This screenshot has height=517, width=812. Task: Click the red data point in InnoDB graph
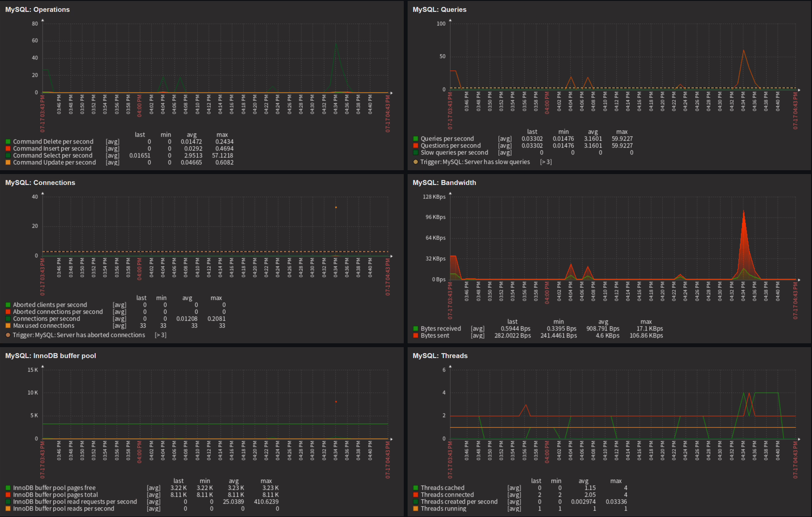click(x=336, y=402)
